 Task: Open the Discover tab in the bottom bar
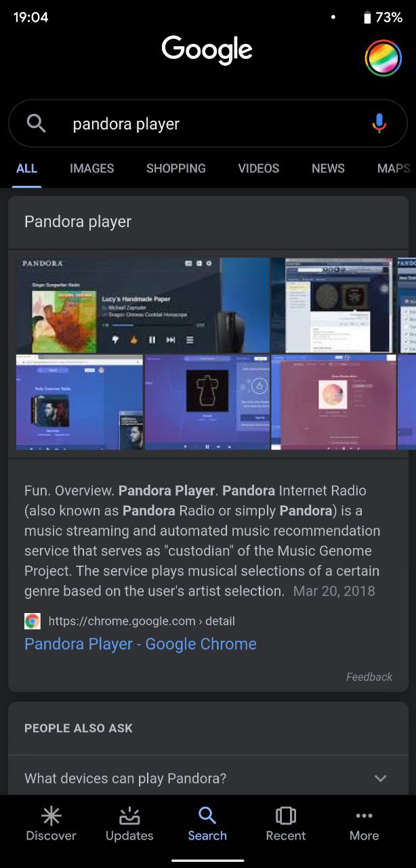(x=51, y=824)
